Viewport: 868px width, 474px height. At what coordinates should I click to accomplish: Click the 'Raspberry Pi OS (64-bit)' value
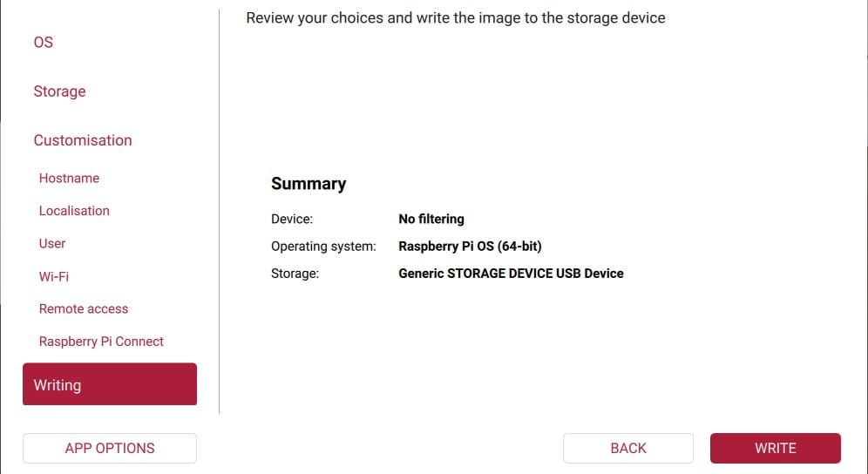(470, 247)
